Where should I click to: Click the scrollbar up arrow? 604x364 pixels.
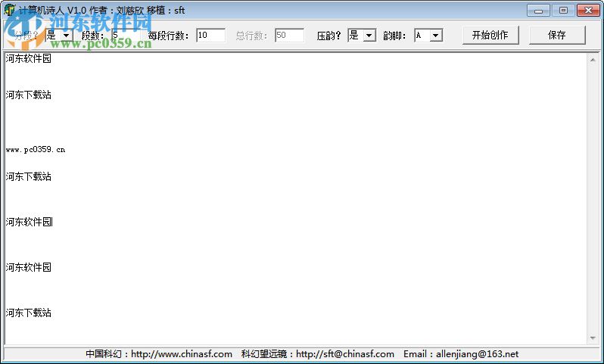pyautogui.click(x=593, y=60)
